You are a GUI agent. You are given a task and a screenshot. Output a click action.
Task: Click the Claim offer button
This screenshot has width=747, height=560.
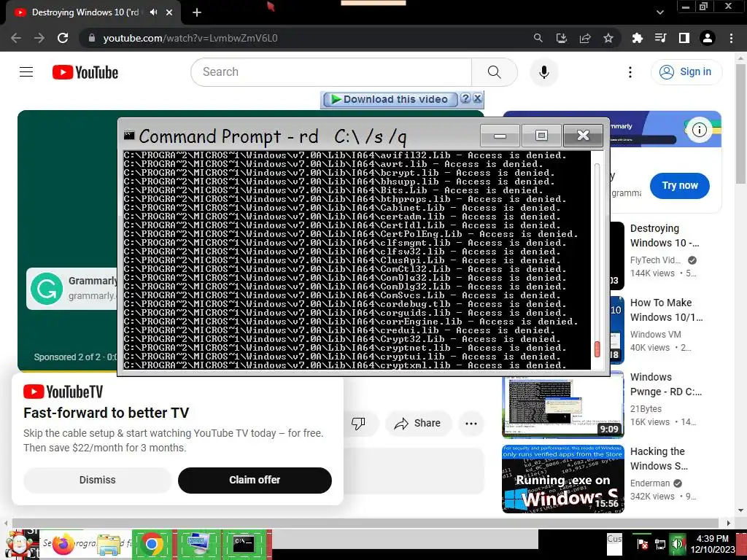pos(255,480)
